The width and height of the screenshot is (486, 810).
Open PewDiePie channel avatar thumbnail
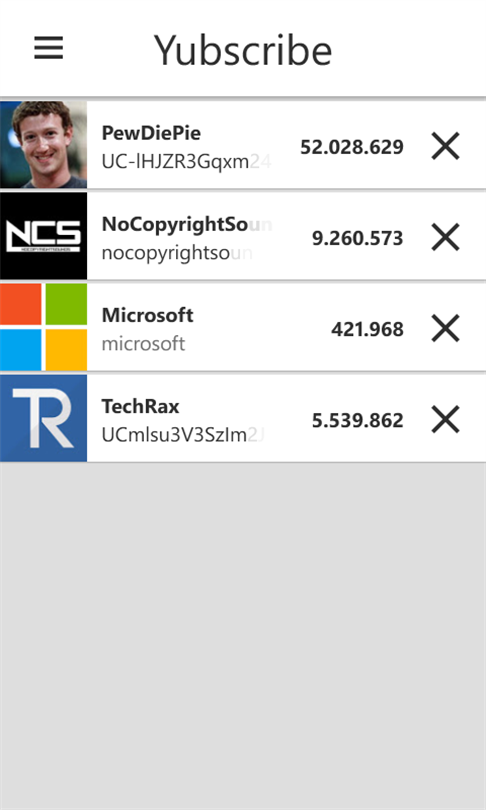(x=43, y=145)
